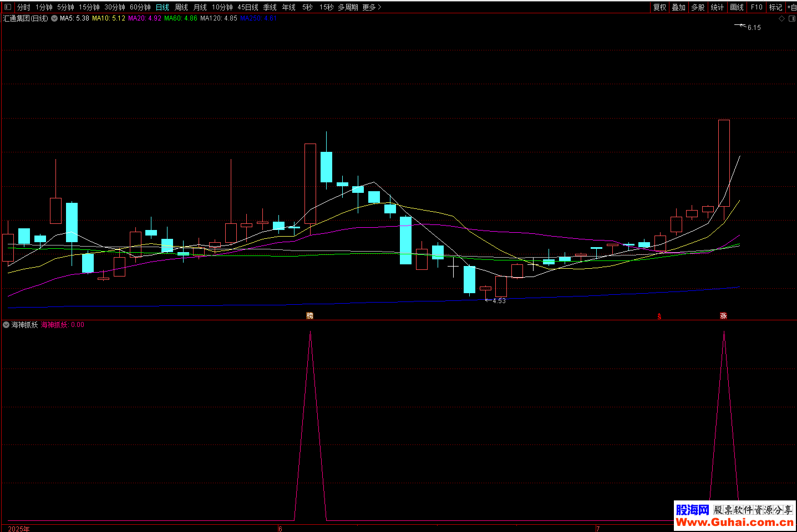Click the 标记 mark button
The width and height of the screenshot is (797, 532).
pos(775,7)
